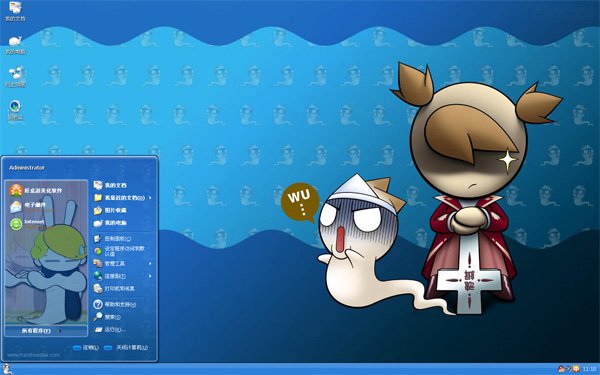Open the 网上邻居 desktop icon
This screenshot has width=600, height=375.
(15, 77)
